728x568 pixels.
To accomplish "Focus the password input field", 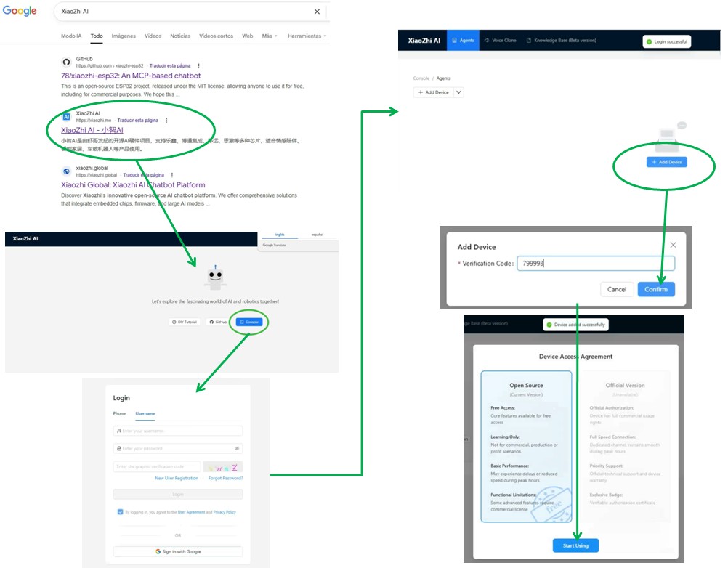I will tap(178, 449).
